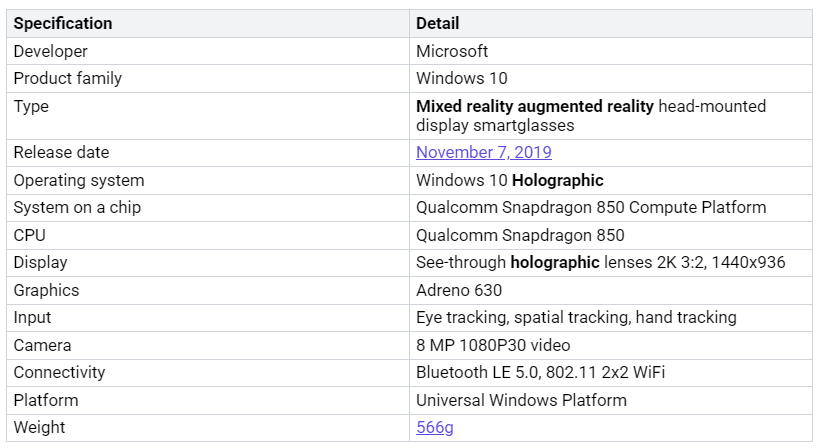Select the 8 MP 1080P30 video value
The height and width of the screenshot is (448, 823).
[493, 345]
